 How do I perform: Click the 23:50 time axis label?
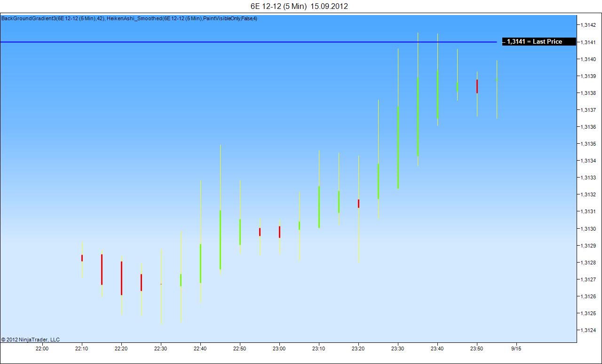[x=477, y=349]
